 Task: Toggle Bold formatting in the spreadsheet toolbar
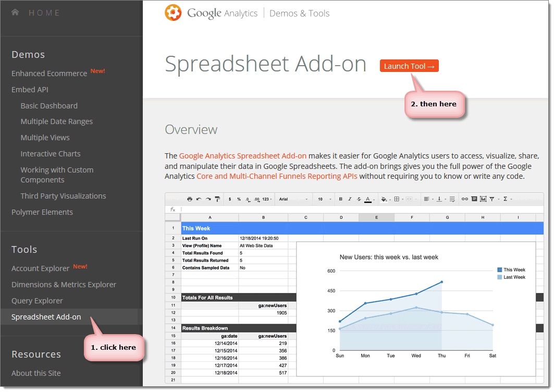pyautogui.click(x=341, y=199)
